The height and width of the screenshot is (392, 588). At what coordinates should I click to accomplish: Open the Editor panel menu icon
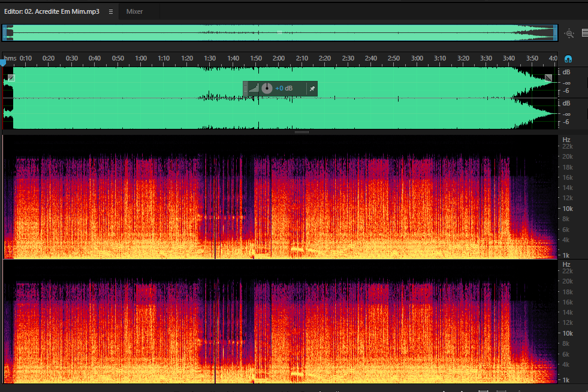(111, 11)
